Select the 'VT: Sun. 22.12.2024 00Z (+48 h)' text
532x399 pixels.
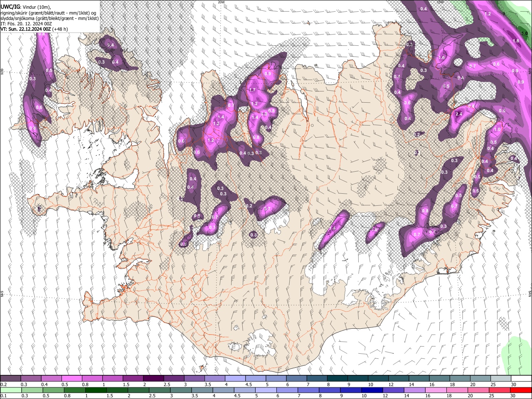coord(34,29)
